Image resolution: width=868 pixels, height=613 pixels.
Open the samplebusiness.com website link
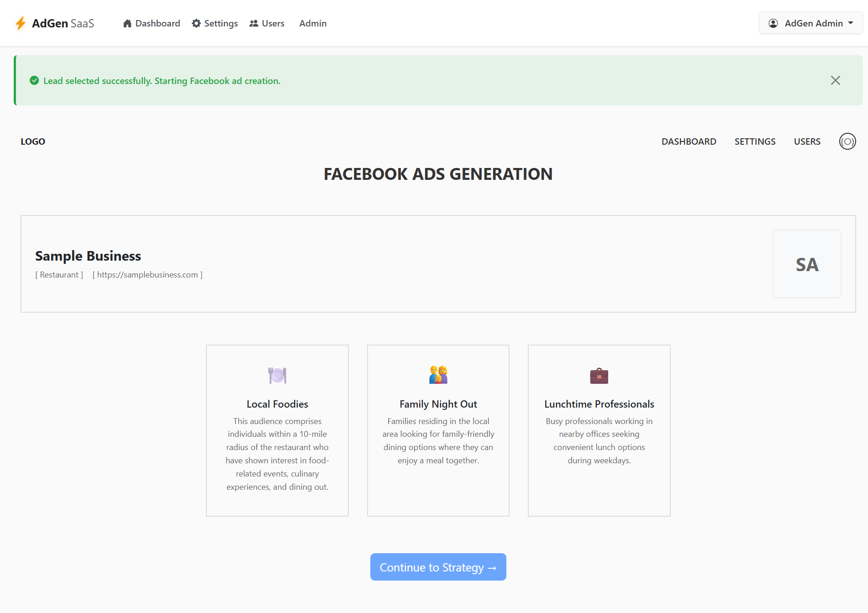point(147,275)
